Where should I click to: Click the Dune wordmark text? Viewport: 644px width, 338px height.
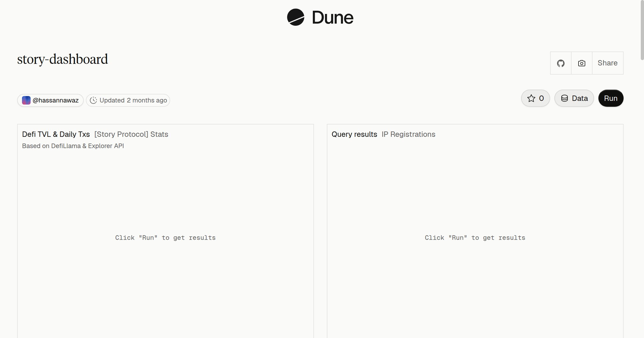(333, 18)
